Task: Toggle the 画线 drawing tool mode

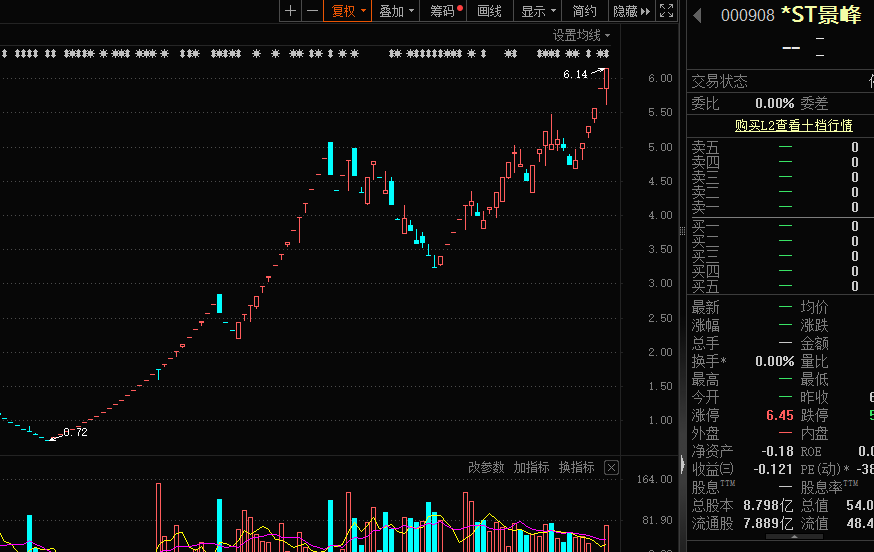Action: tap(489, 11)
